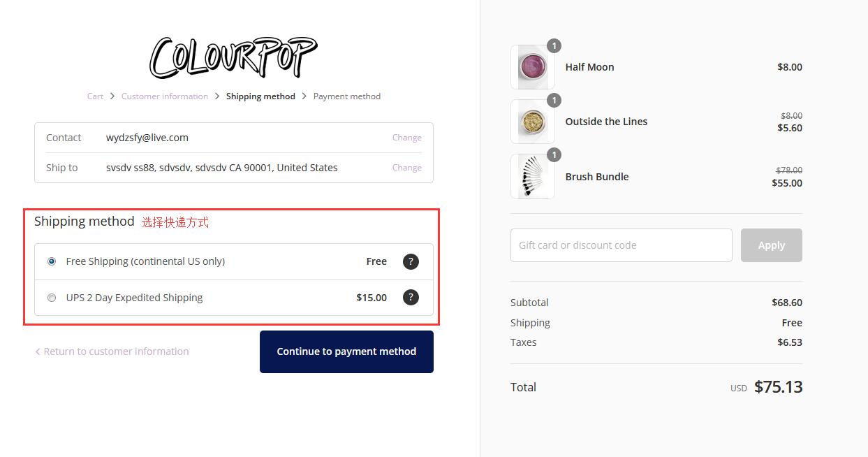Viewport: 868px width, 457px height.
Task: Click Shipping method breadcrumb step
Action: click(260, 96)
